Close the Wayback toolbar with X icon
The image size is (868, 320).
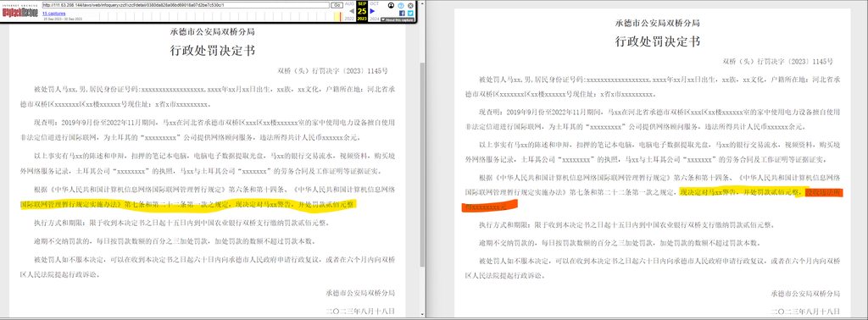[410, 5]
